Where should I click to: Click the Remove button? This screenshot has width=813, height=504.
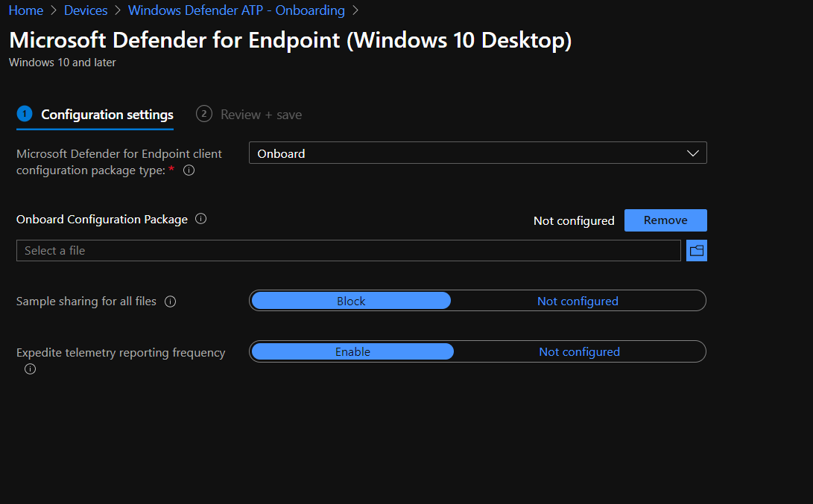pos(665,220)
